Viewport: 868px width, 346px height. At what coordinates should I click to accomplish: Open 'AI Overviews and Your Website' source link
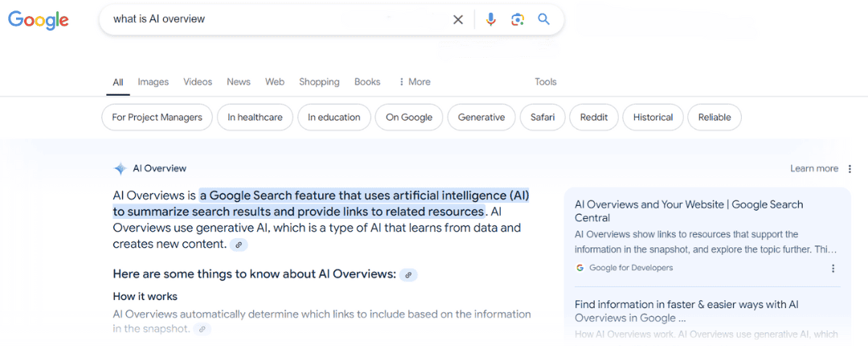point(689,212)
